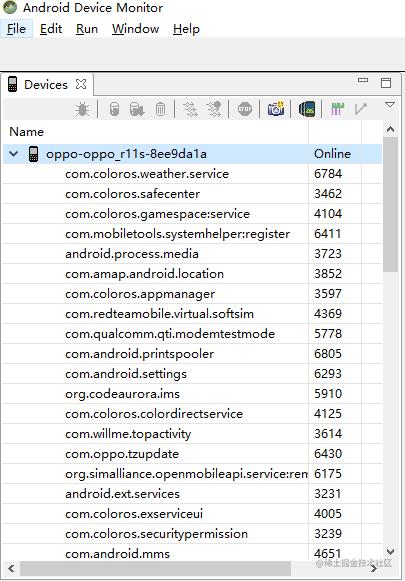Image resolution: width=405 pixels, height=581 pixels.
Task: Click PID value 4125
Action: (328, 414)
